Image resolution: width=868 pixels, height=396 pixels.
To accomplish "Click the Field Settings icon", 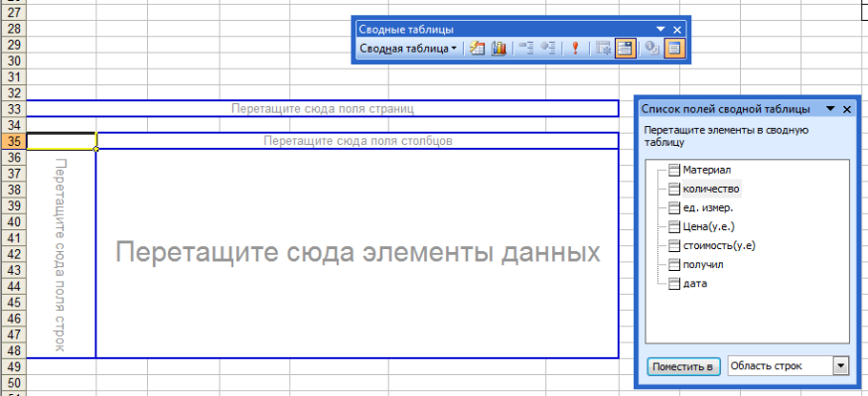I will click(652, 49).
